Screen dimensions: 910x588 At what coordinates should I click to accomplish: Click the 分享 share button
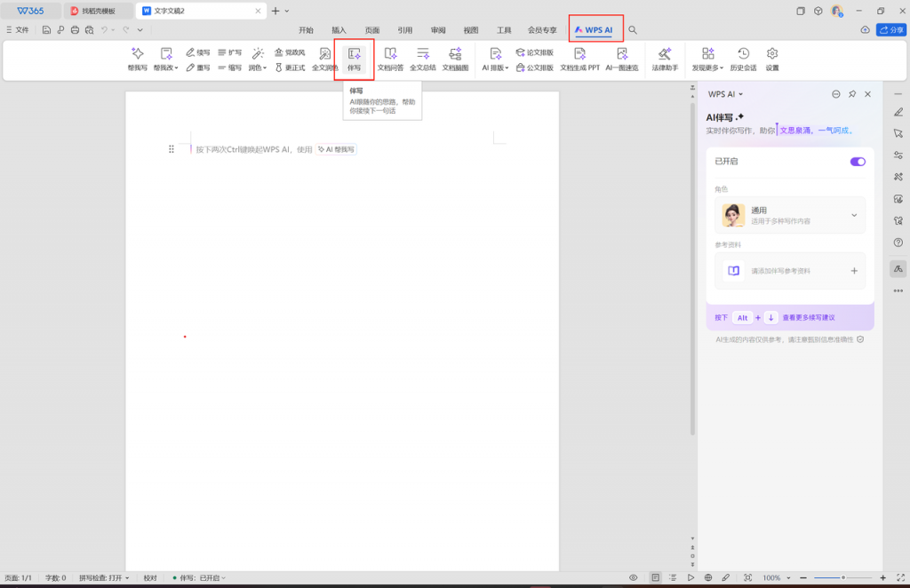(891, 29)
